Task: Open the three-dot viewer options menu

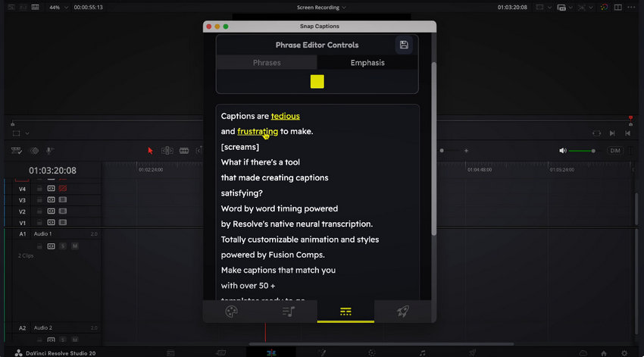Action: tap(631, 8)
